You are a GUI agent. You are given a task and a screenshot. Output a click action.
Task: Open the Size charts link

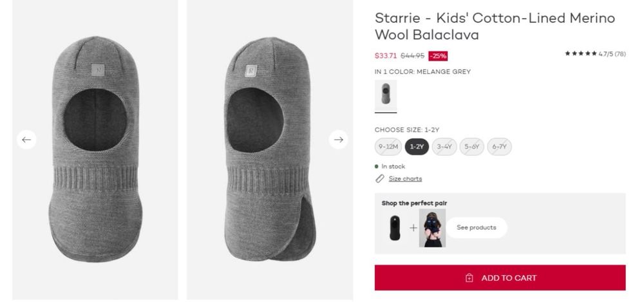pyautogui.click(x=405, y=179)
